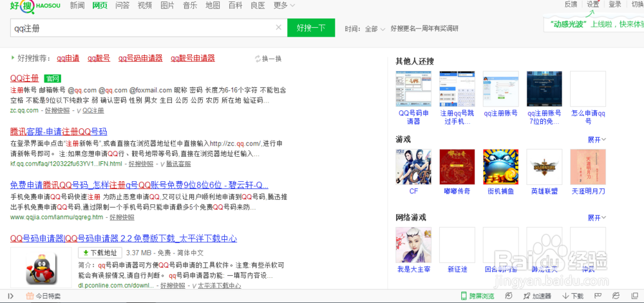Open the CF game thumbnail
The width and height of the screenshot is (644, 303).
(x=413, y=167)
